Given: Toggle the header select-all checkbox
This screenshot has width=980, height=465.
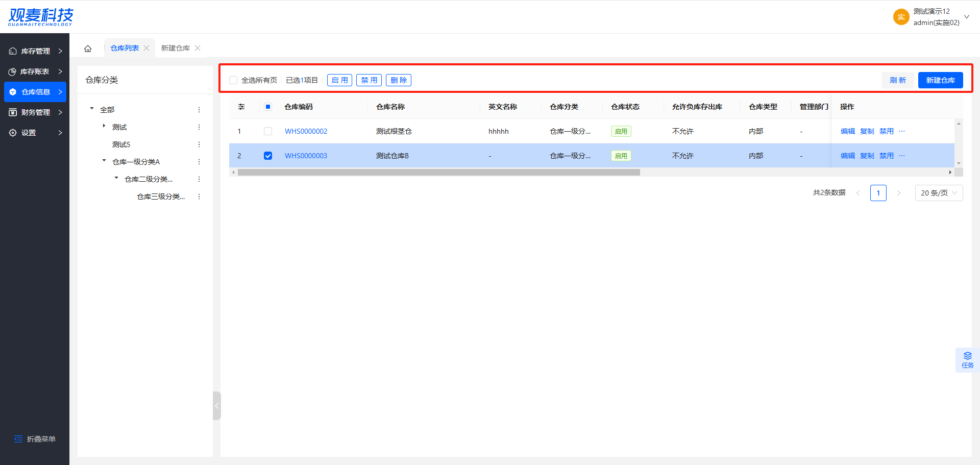Looking at the screenshot, I should coord(268,107).
